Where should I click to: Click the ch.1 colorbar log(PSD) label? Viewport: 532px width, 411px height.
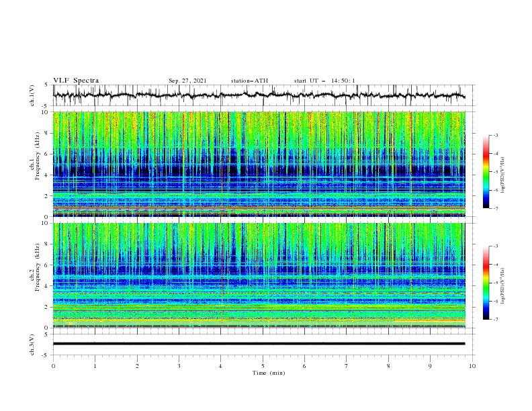pyautogui.click(x=503, y=175)
